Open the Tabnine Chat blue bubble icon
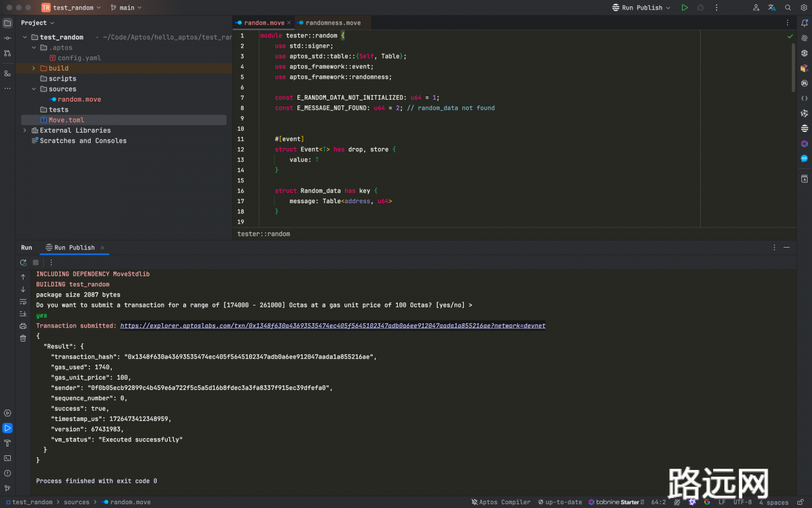Viewport: 812px width, 508px height. tap(804, 159)
